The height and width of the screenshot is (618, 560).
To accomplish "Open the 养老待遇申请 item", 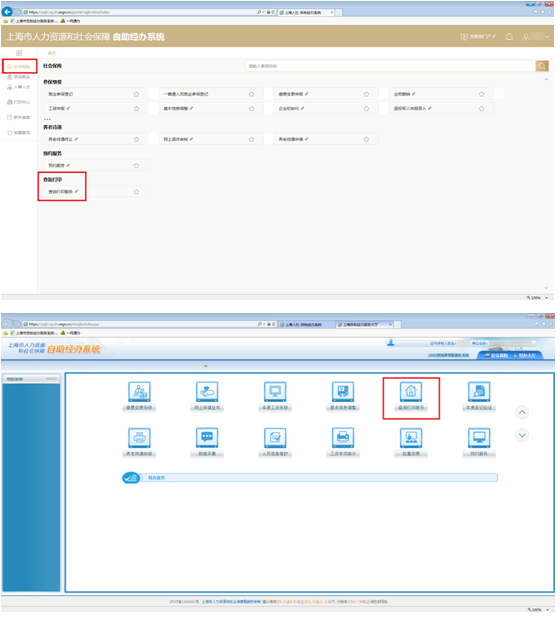I will [x=293, y=140].
